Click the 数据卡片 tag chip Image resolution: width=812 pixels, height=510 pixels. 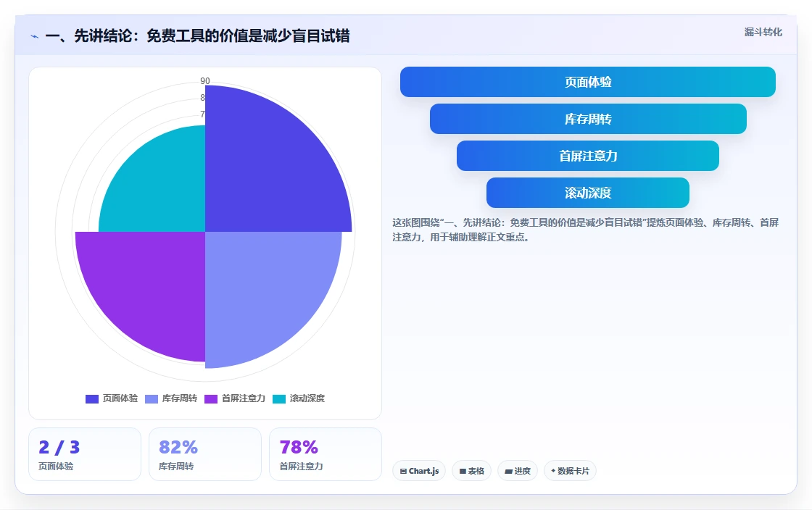point(570,471)
